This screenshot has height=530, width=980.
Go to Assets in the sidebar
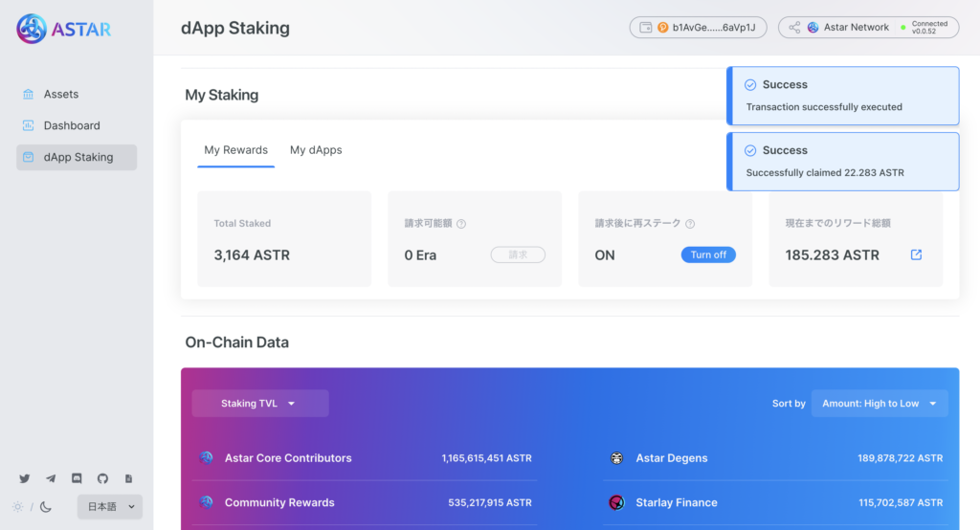click(77, 95)
